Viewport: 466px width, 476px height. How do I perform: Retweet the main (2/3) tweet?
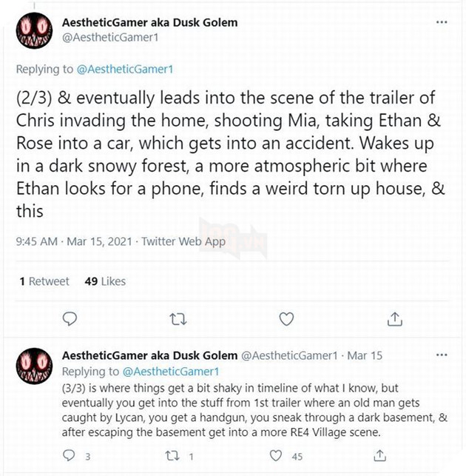tap(178, 319)
